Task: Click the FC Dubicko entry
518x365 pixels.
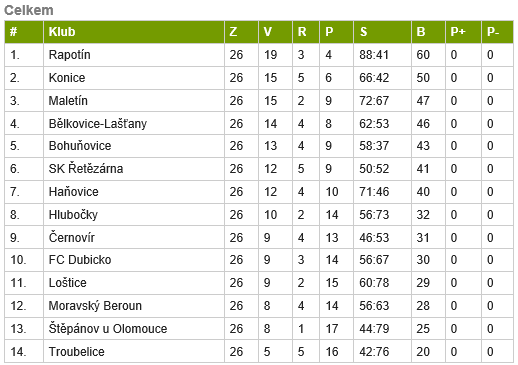Action: click(80, 260)
